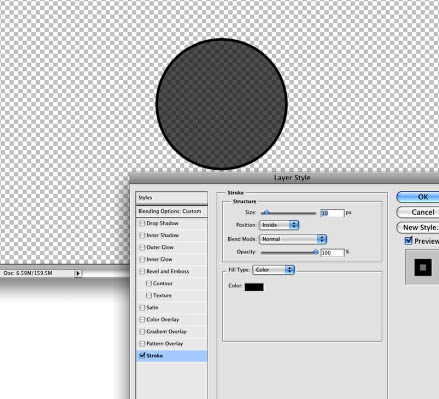
Task: Select the Texture label
Action: [x=162, y=295]
